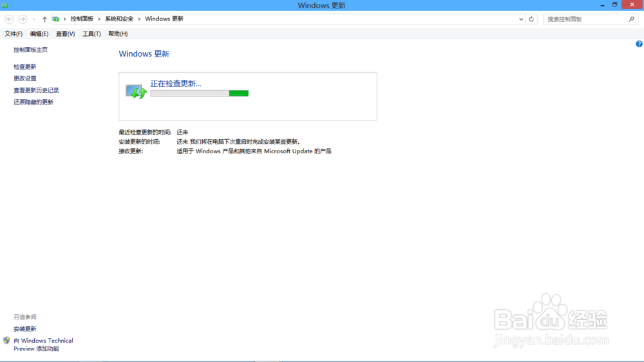Click the 检查更新 link
Image resolution: width=644 pixels, height=362 pixels.
pos(24,66)
